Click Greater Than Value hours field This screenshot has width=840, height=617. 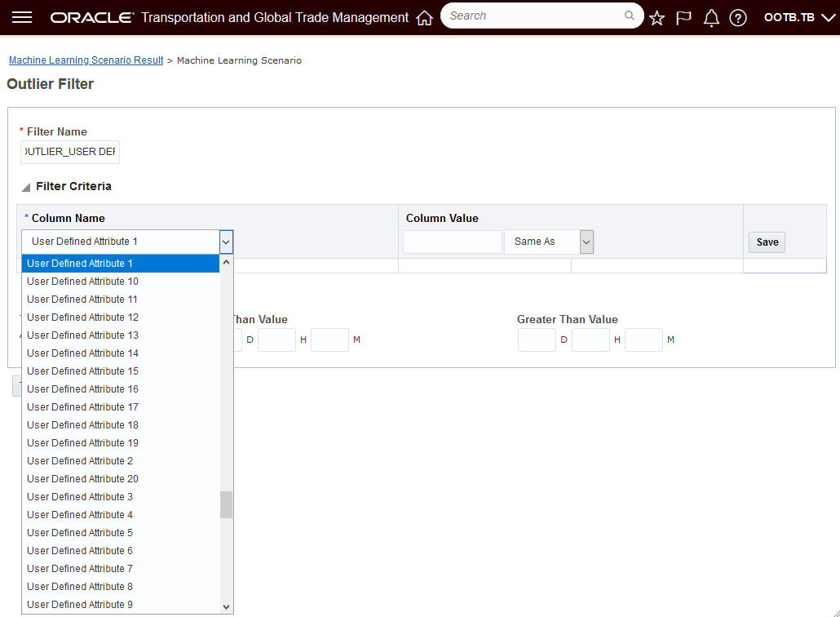pos(590,340)
